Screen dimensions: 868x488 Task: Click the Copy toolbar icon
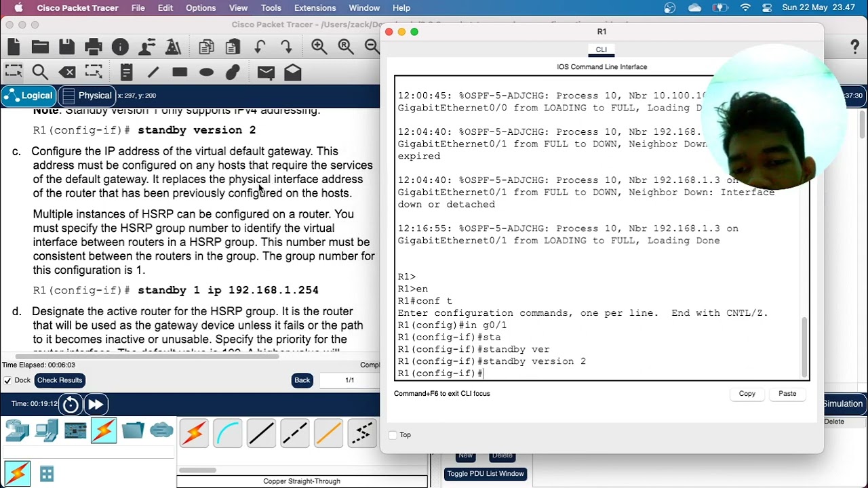tap(207, 47)
